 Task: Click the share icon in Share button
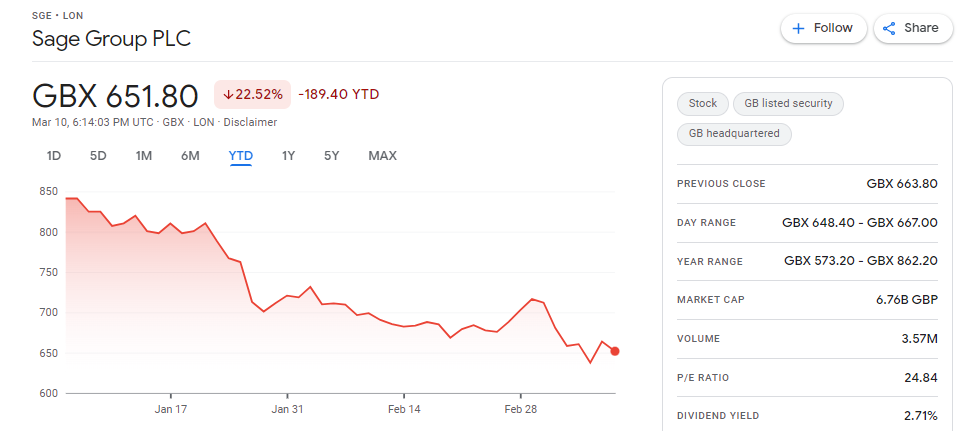click(x=889, y=28)
